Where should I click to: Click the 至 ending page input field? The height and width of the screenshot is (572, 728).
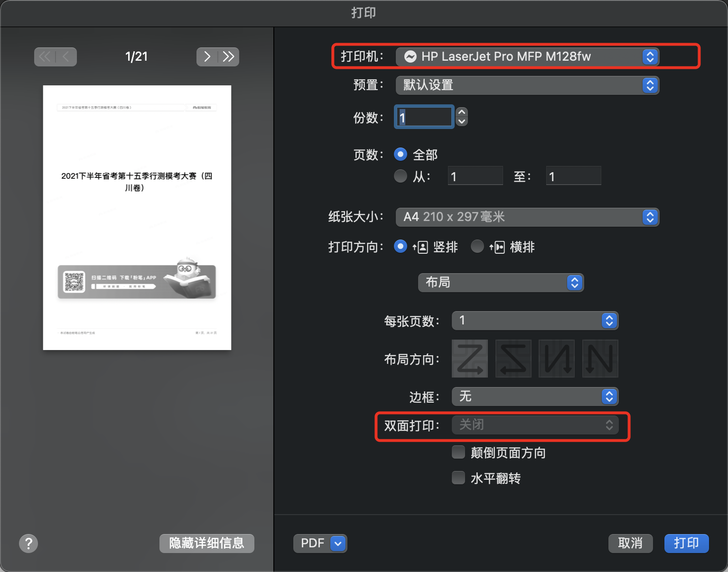573,176
